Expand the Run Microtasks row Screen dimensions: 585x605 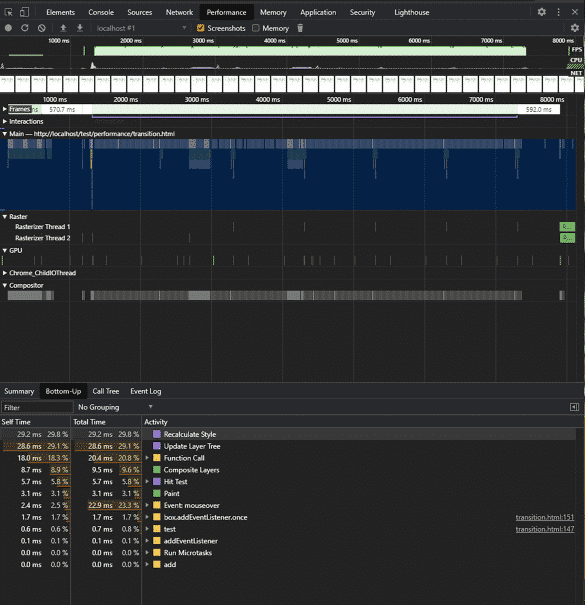(147, 553)
